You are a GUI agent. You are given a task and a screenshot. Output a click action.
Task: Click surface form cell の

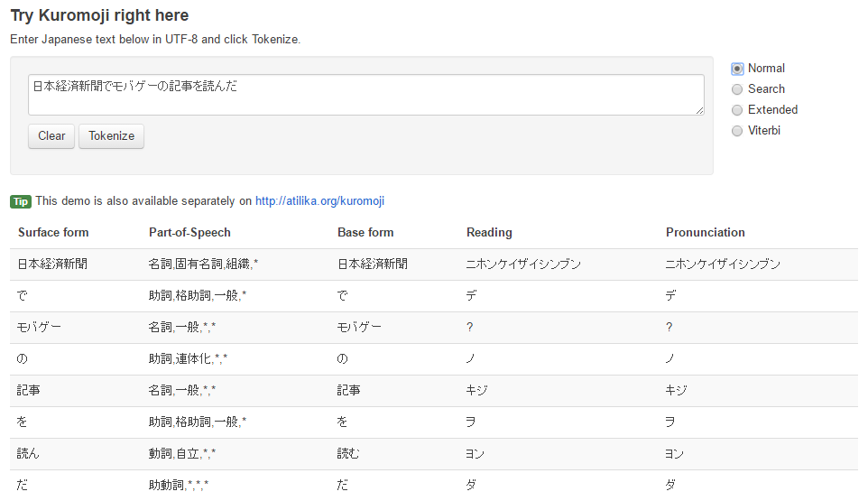pos(23,358)
